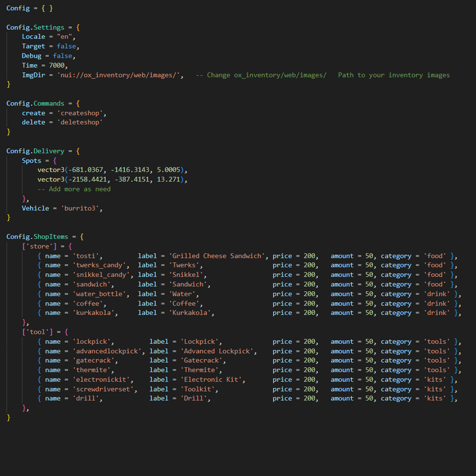Click the ImgDir path string 'nui://ox_inventory/web/images/'

(119, 75)
